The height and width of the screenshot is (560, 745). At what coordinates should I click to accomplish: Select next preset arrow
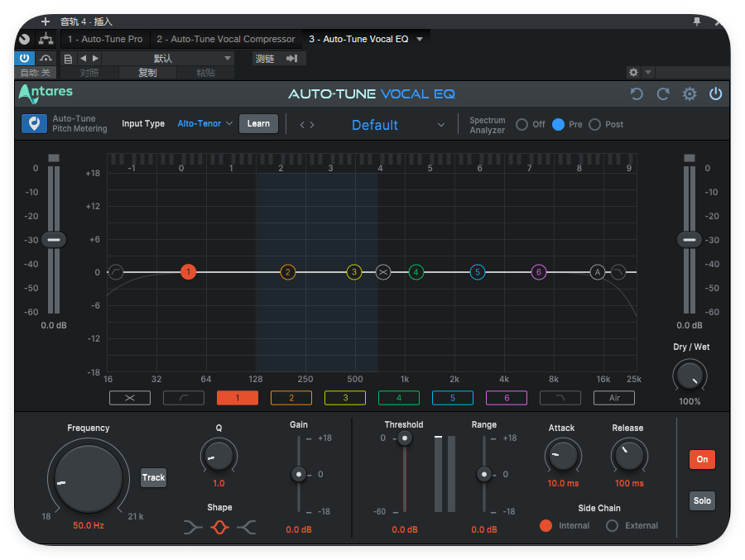coord(312,125)
